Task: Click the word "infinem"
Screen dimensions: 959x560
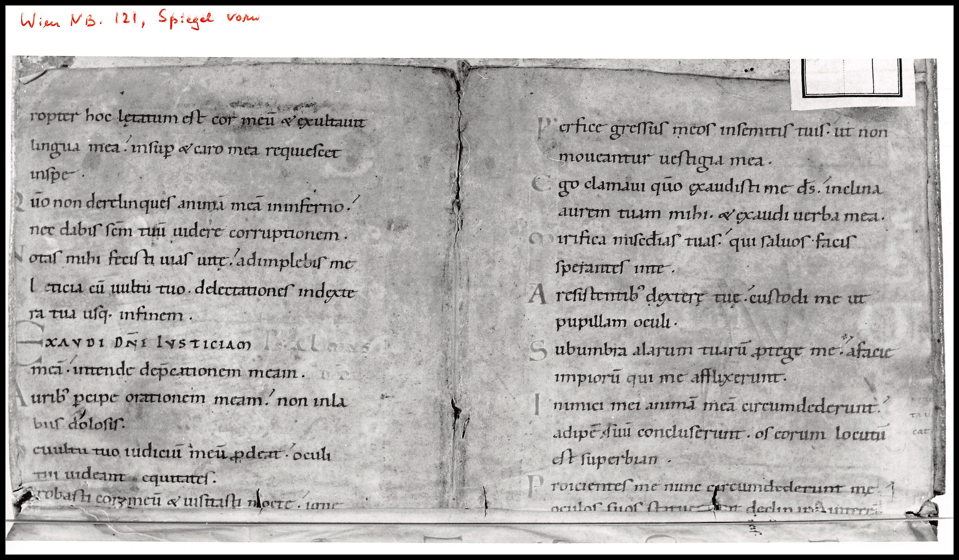Action: click(x=152, y=315)
